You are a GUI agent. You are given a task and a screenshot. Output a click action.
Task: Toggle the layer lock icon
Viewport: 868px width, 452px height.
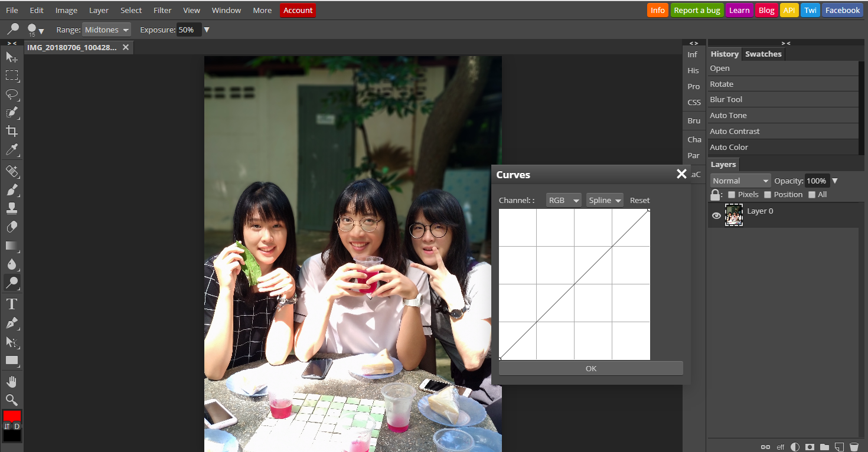pos(715,194)
